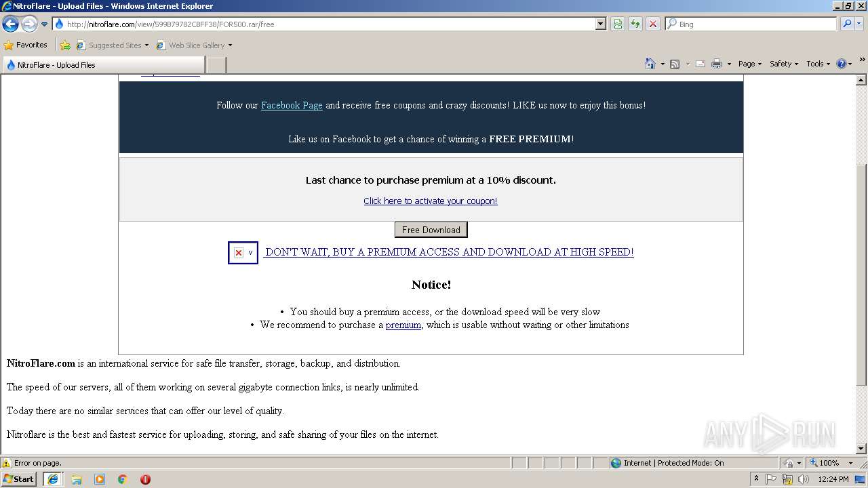Viewport: 868px width, 488px height.
Task: Go back using the Back arrow button
Action: tap(10, 24)
